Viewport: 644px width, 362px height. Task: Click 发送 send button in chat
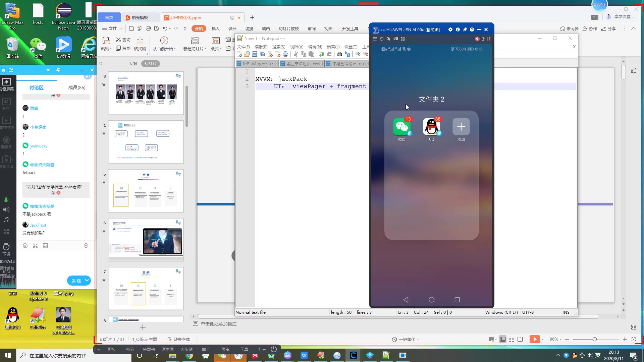pyautogui.click(x=76, y=281)
